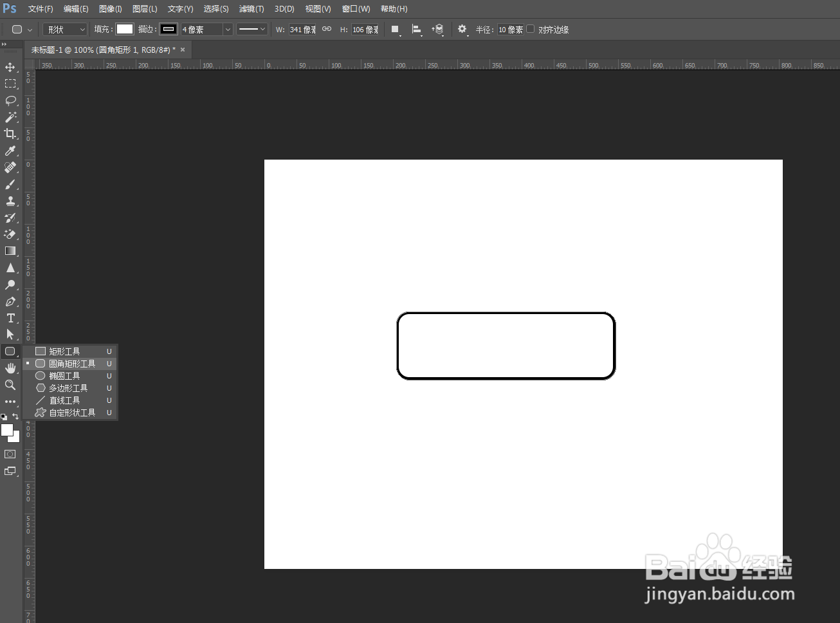Screen dimensions: 840x623
Task: Open the 窗口(W) menu
Action: coord(356,9)
